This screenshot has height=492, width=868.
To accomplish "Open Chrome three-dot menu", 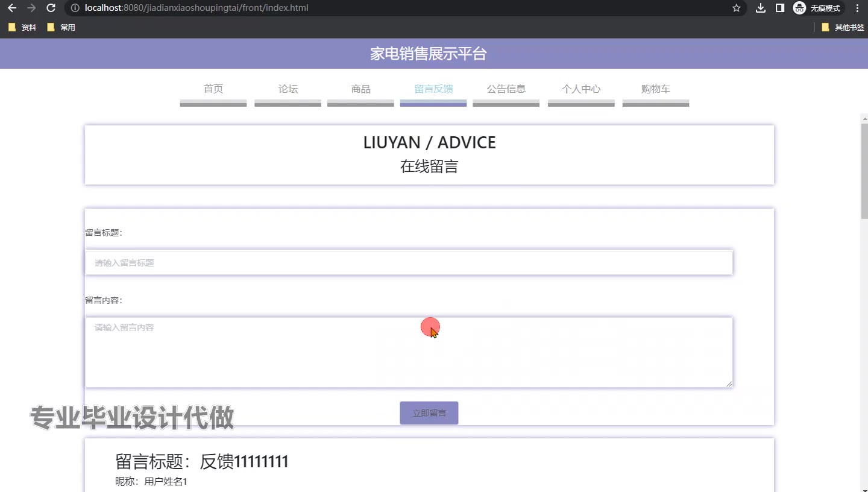I will [x=857, y=8].
